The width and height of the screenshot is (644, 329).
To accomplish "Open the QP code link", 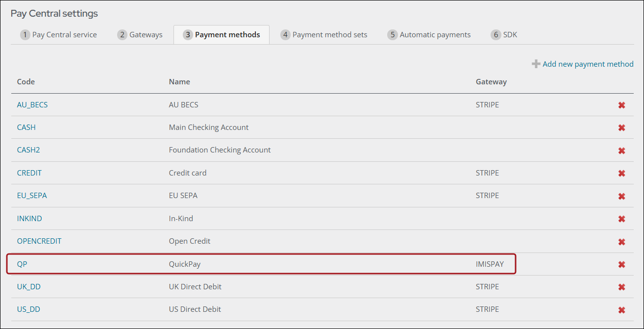I will [x=22, y=264].
